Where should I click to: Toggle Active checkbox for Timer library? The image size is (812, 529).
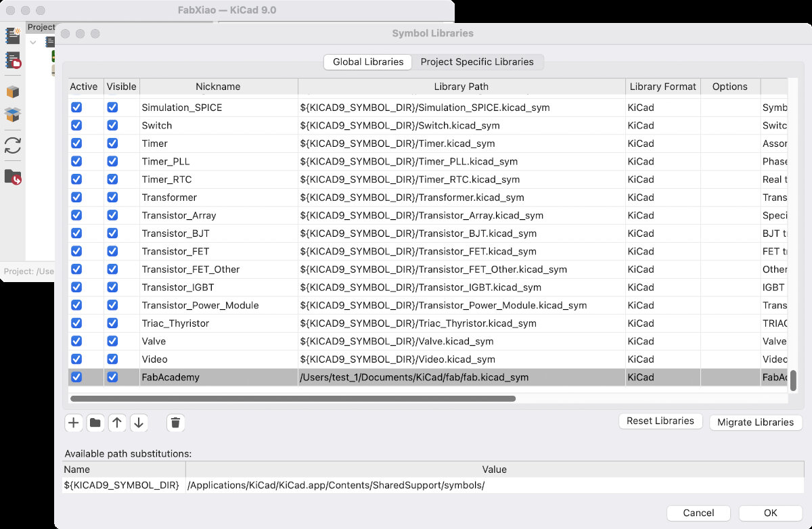tap(76, 143)
